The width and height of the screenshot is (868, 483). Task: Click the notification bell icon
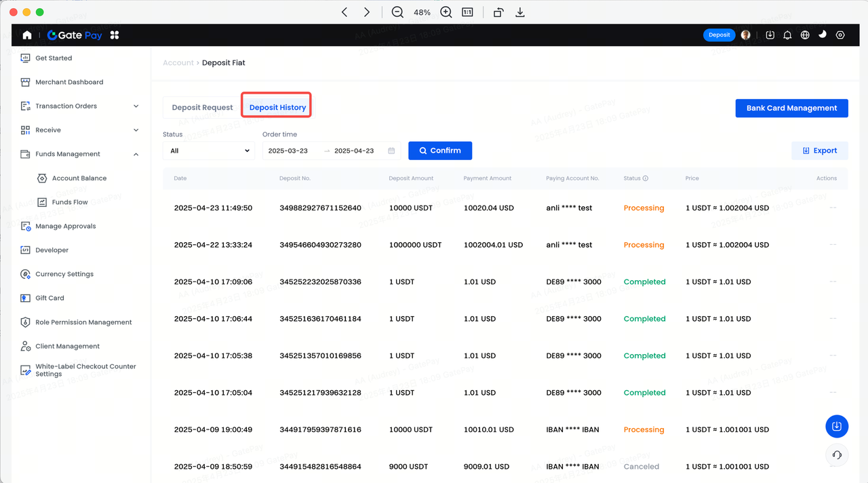tap(787, 35)
